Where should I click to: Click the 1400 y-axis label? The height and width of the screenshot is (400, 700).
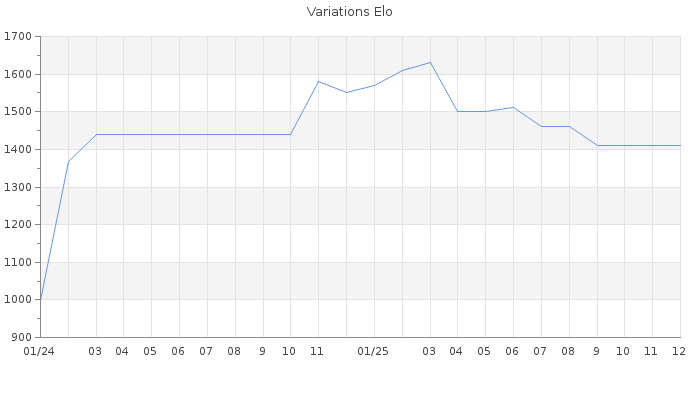(x=18, y=150)
